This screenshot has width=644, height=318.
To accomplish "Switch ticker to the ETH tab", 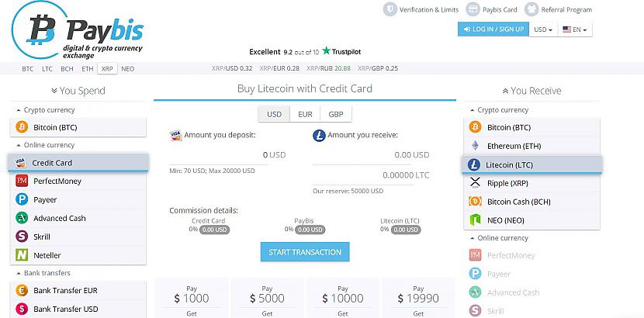I will tap(88, 68).
